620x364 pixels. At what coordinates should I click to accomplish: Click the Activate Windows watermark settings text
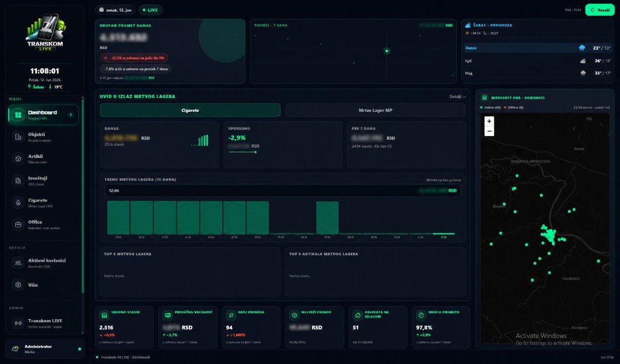(553, 343)
